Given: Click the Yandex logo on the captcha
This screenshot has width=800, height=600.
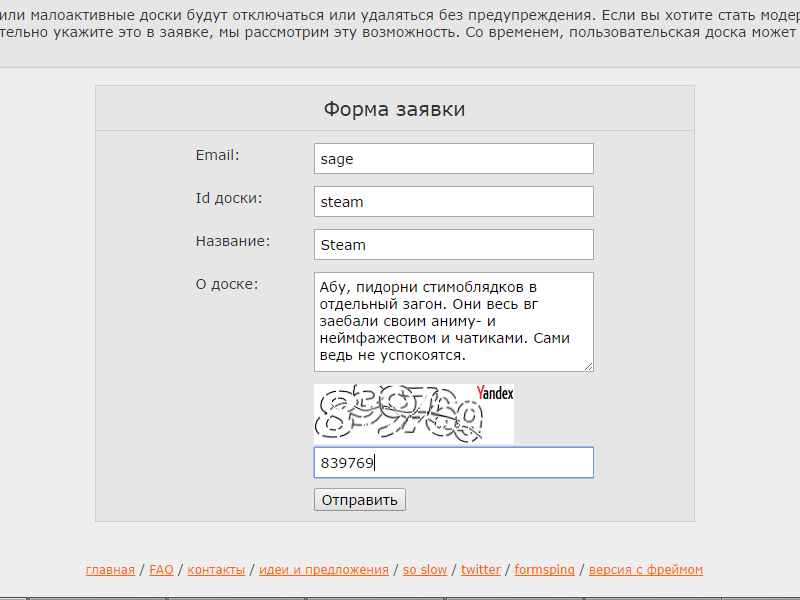Looking at the screenshot, I should point(495,393).
